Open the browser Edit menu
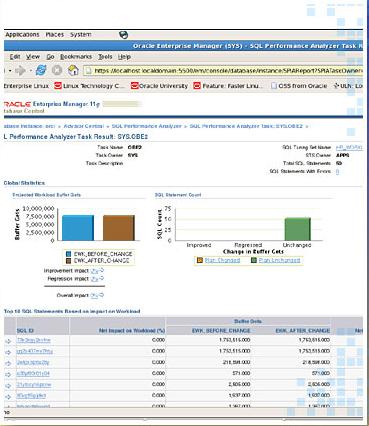 pyautogui.click(x=15, y=57)
